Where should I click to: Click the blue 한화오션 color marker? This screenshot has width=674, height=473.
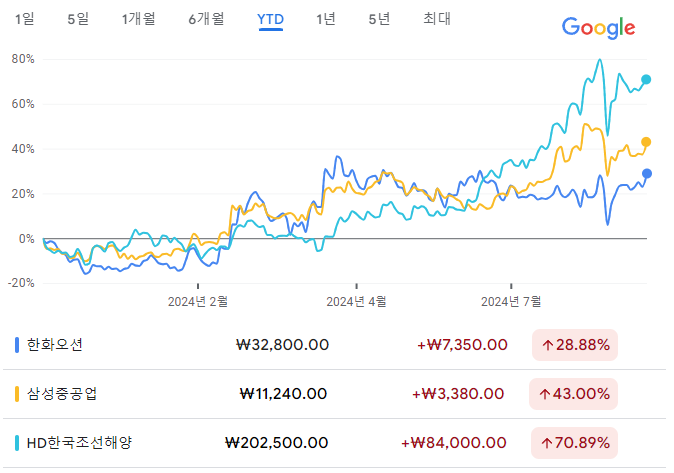click(x=17, y=345)
